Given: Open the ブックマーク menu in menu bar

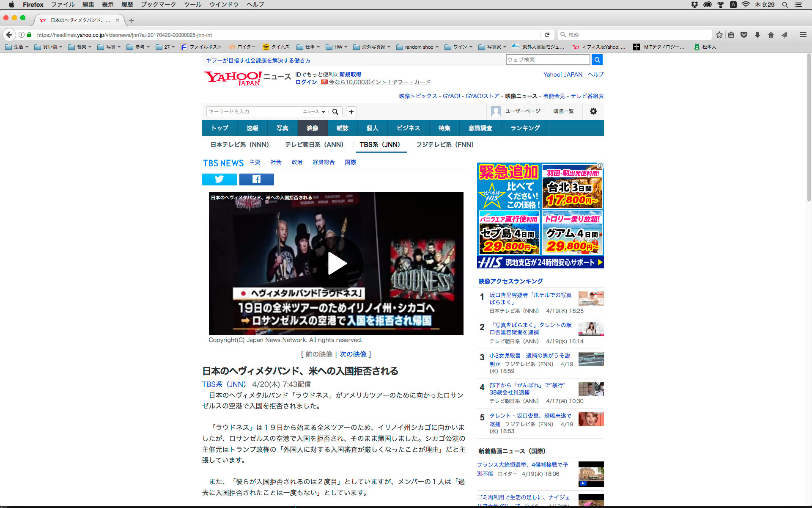Looking at the screenshot, I should coord(158,5).
